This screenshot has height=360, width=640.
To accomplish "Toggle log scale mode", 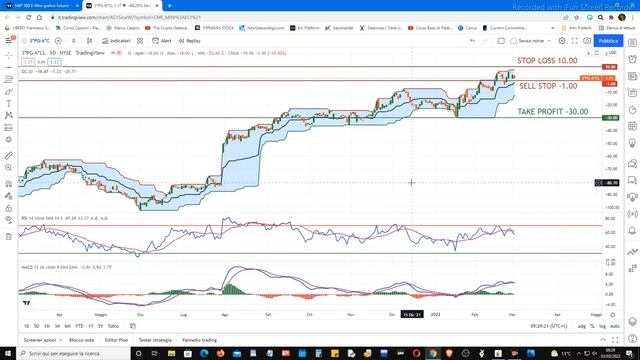I will [x=602, y=326].
